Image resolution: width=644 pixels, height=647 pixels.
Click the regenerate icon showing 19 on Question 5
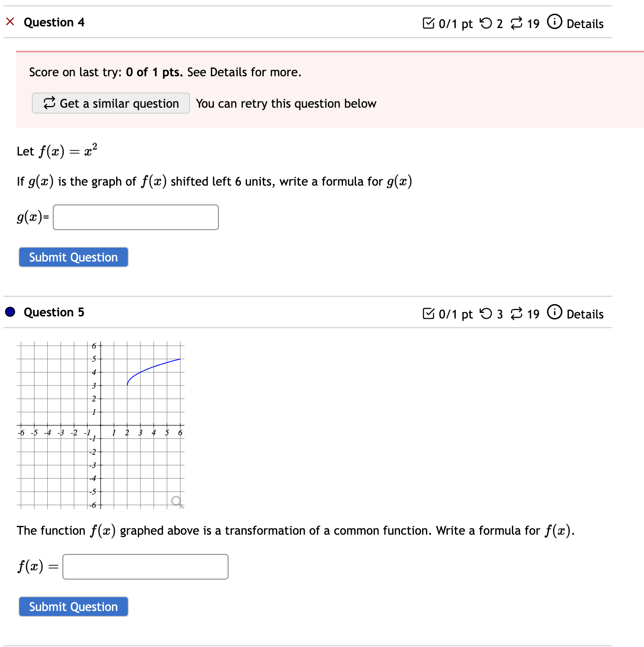(518, 313)
